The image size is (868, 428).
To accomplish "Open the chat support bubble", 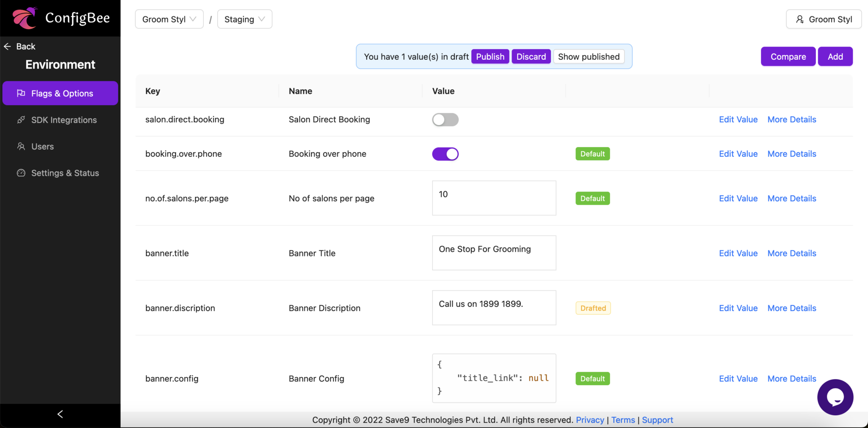I will tap(835, 397).
